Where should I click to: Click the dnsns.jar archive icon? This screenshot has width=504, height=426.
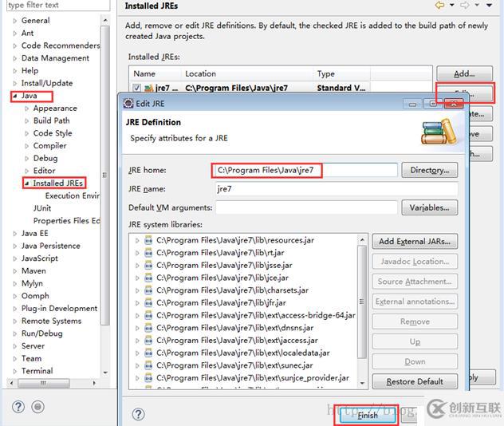[x=148, y=328]
